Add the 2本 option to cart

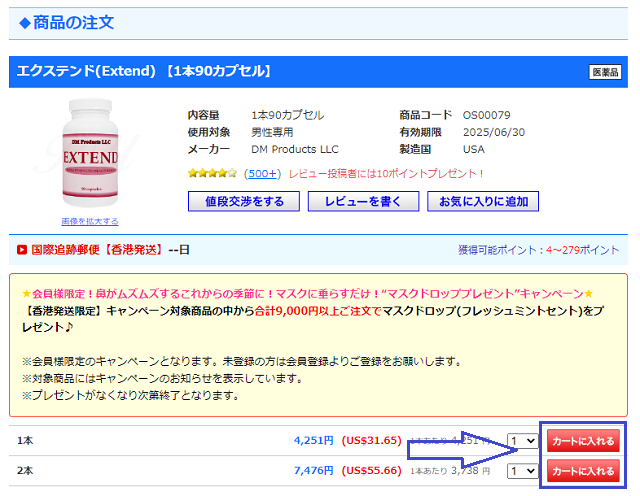point(583,471)
